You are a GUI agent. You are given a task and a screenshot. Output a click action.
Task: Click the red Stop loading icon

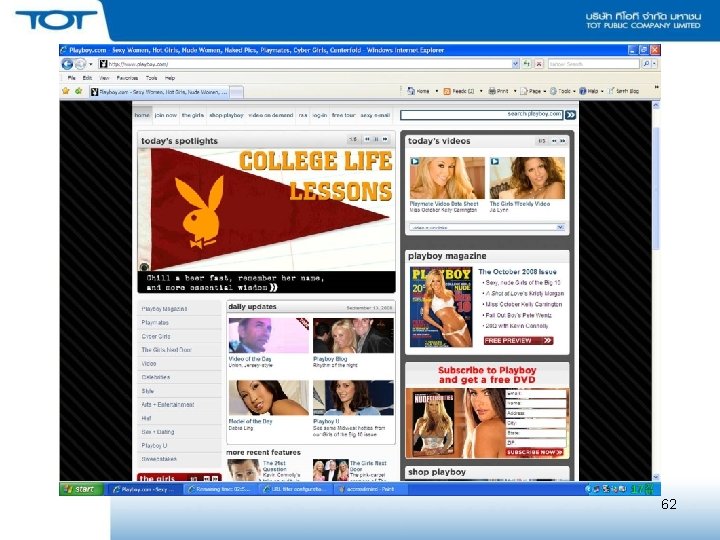point(540,64)
